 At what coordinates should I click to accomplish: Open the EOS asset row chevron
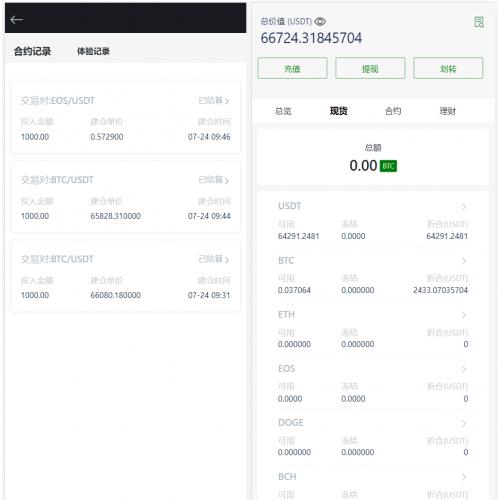[x=464, y=369]
